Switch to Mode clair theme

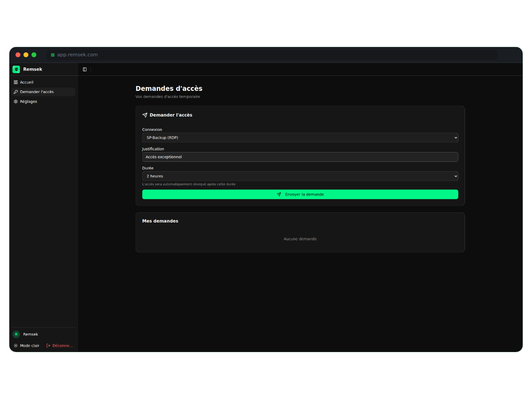[27, 345]
